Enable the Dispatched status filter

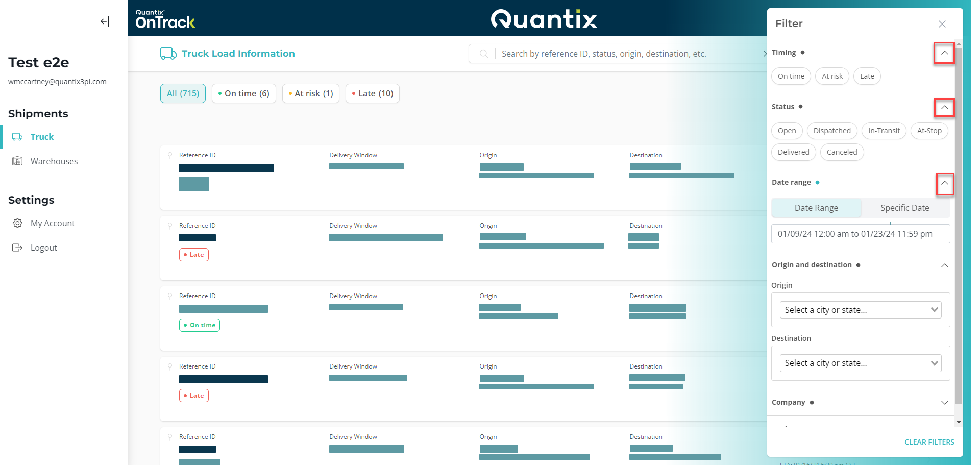(832, 131)
